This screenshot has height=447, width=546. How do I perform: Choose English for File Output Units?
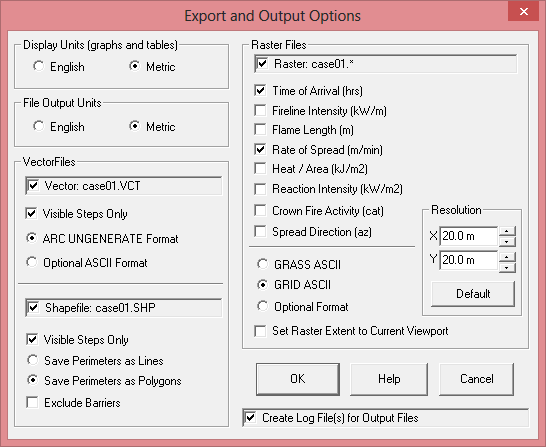pos(39,126)
